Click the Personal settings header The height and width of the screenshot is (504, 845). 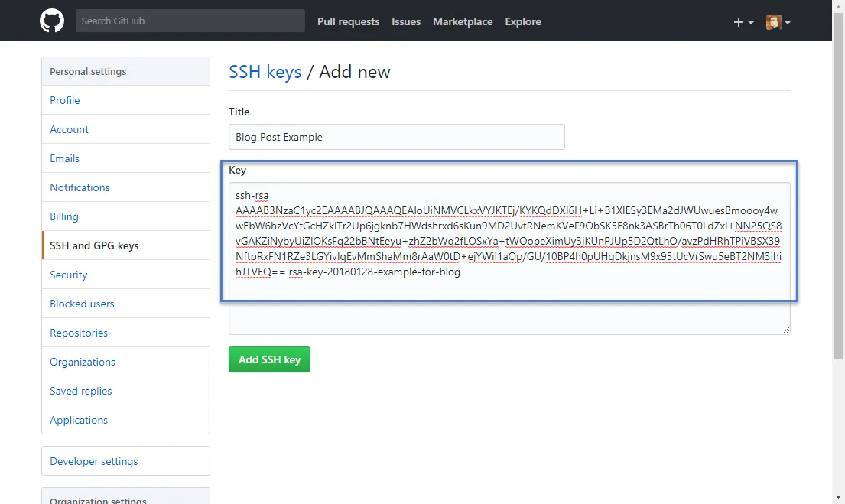coord(125,72)
